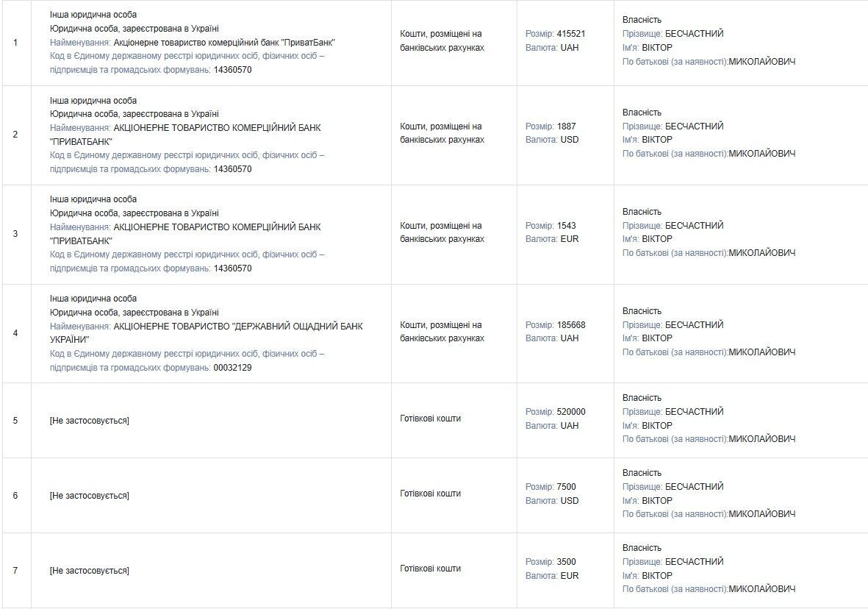Click registry code 14360570 in row 3

click(232, 268)
